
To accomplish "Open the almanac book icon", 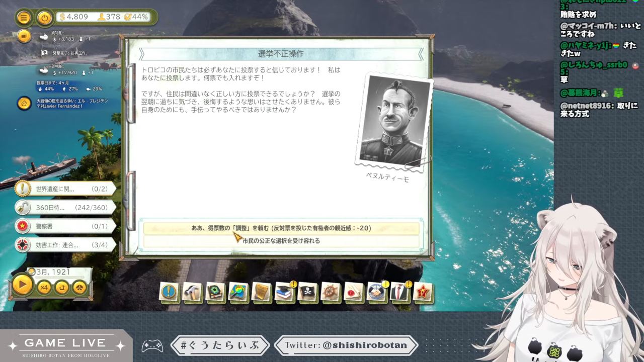I will pos(215,292).
